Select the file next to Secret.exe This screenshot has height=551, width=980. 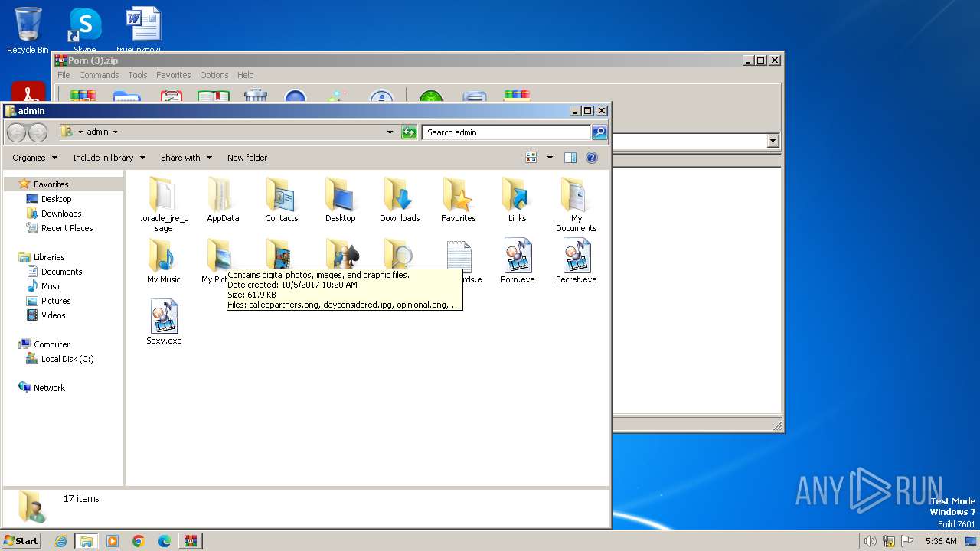coord(518,260)
